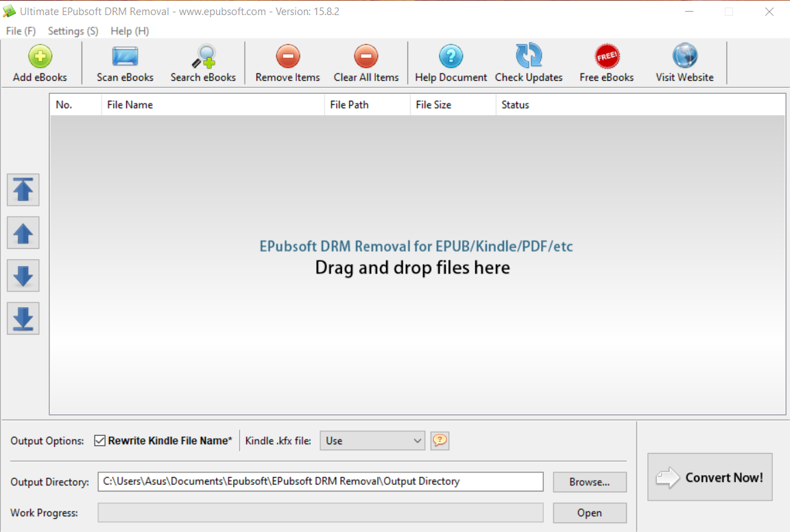Viewport: 790px width, 532px height.
Task: Move selected item to bottom
Action: click(x=23, y=319)
